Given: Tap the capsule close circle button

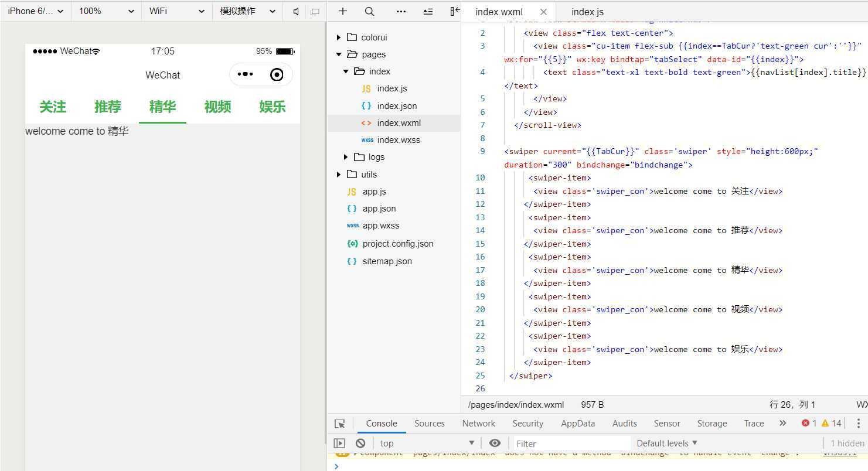Looking at the screenshot, I should (277, 74).
